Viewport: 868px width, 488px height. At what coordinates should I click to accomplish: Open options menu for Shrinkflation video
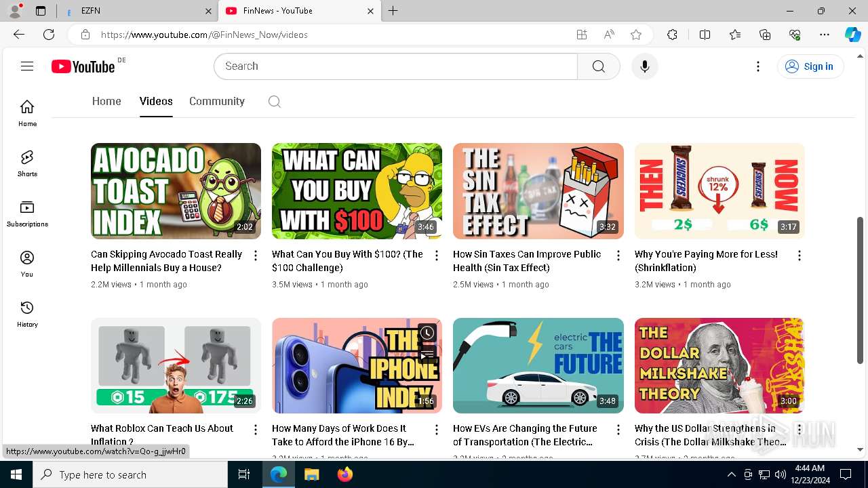point(800,256)
